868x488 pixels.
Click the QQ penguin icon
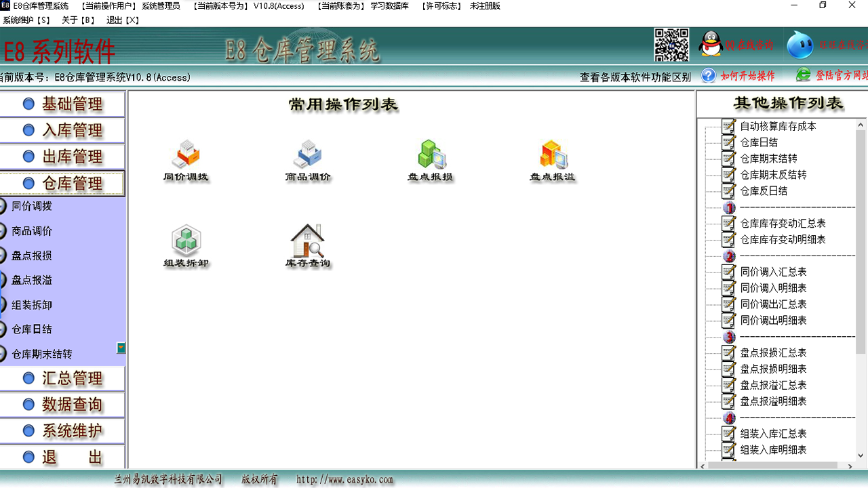click(711, 45)
